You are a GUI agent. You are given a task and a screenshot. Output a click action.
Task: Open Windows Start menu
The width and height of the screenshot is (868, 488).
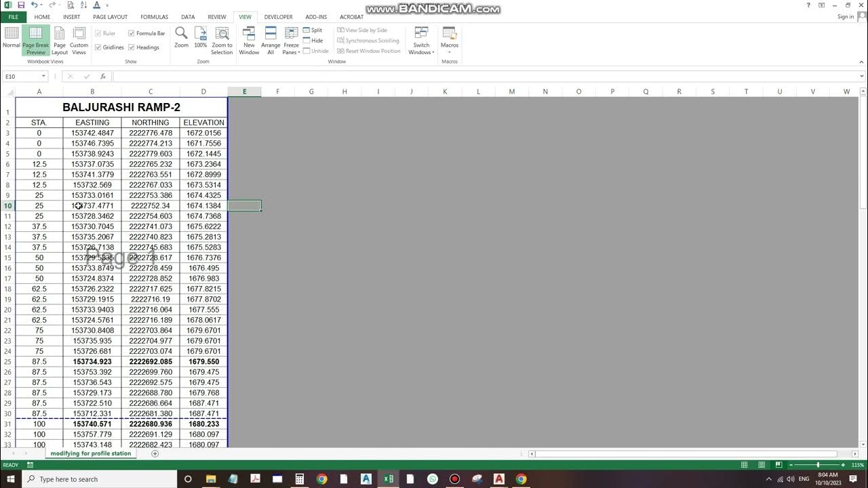(11, 479)
